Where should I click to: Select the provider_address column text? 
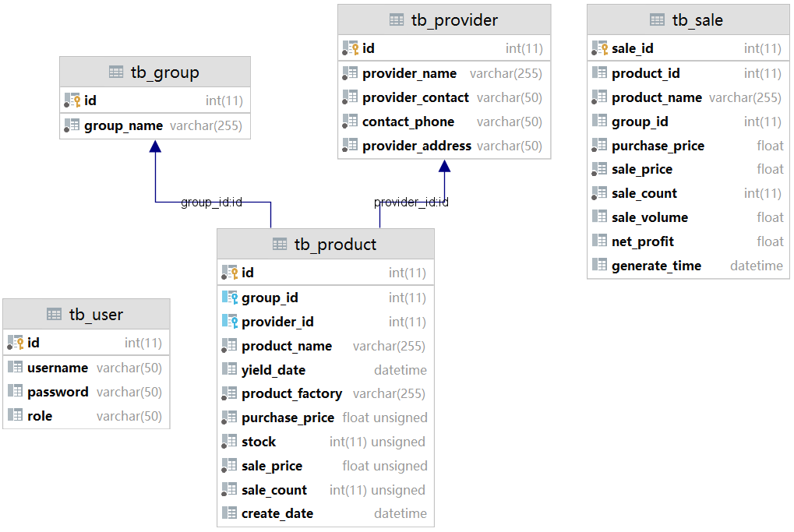[x=417, y=146]
